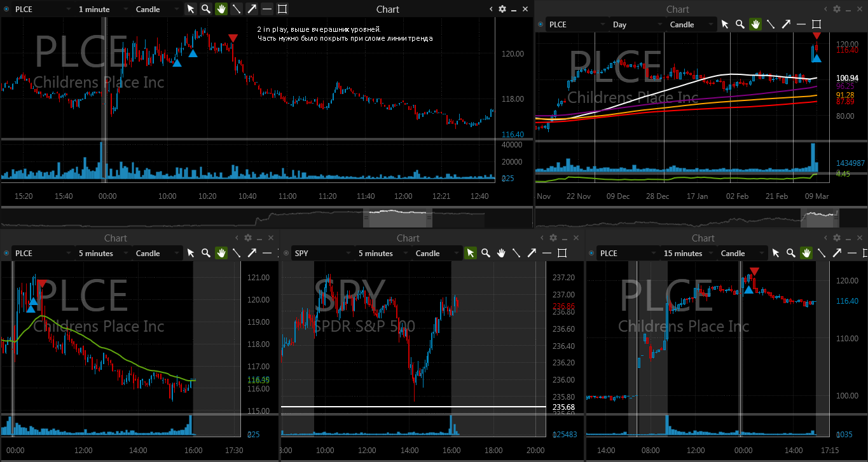
Task: Activate hand tool in PLCE 5 minutes chart
Action: tap(221, 253)
